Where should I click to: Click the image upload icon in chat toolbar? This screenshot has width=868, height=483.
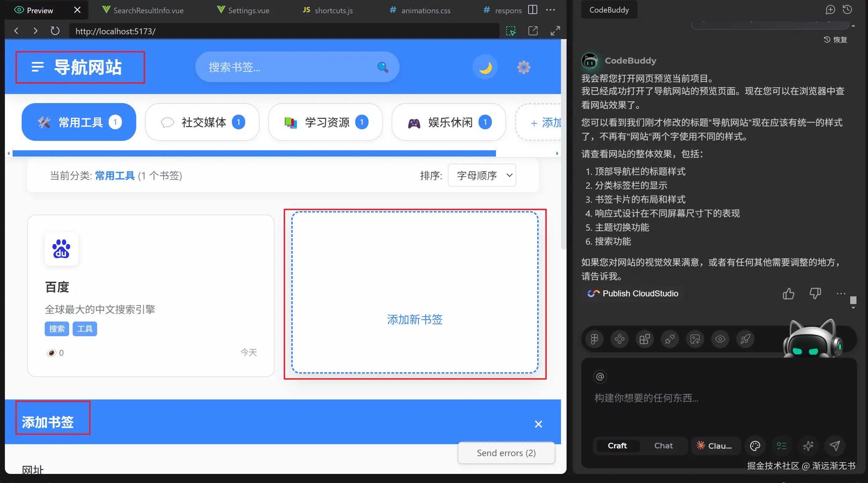(x=695, y=339)
